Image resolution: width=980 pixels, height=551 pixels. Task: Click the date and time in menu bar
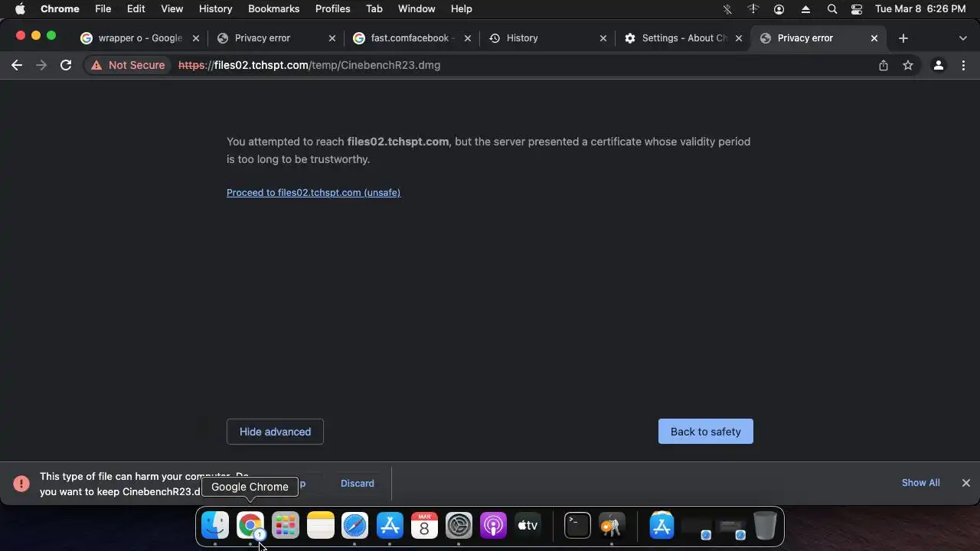920,9
